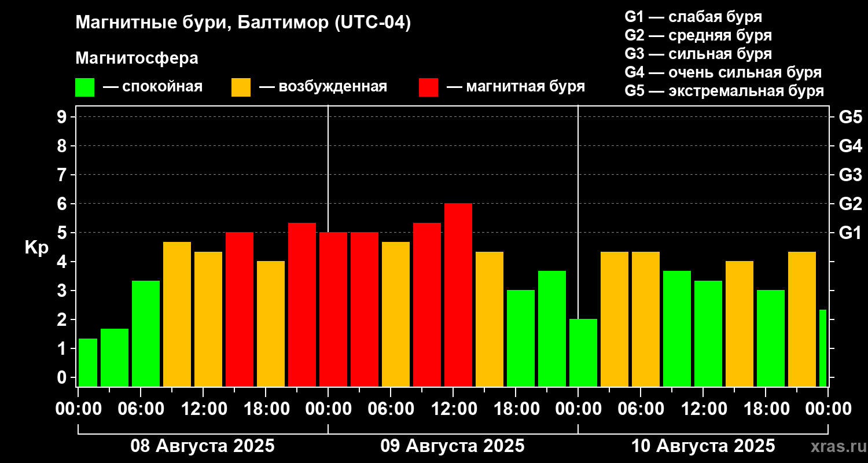Click the red bar at 09:00 on 09 Августа
This screenshot has width=868, height=463.
point(427,304)
